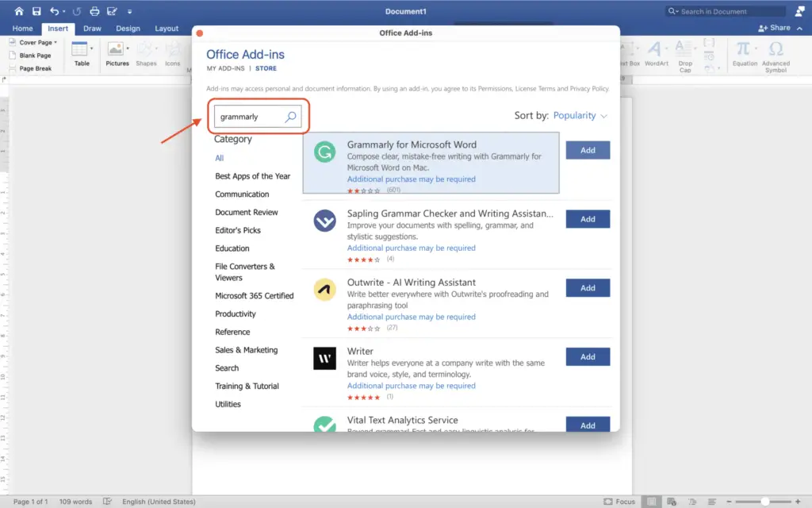Image resolution: width=812 pixels, height=508 pixels.
Task: Add Grammarly for Microsoft Word
Action: point(588,150)
